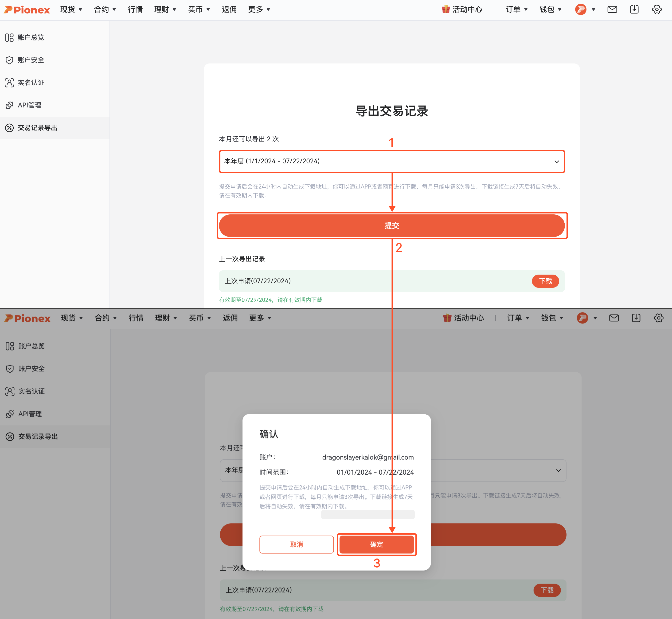Open 返佣 in the top navbar
The height and width of the screenshot is (619, 672).
(229, 9)
